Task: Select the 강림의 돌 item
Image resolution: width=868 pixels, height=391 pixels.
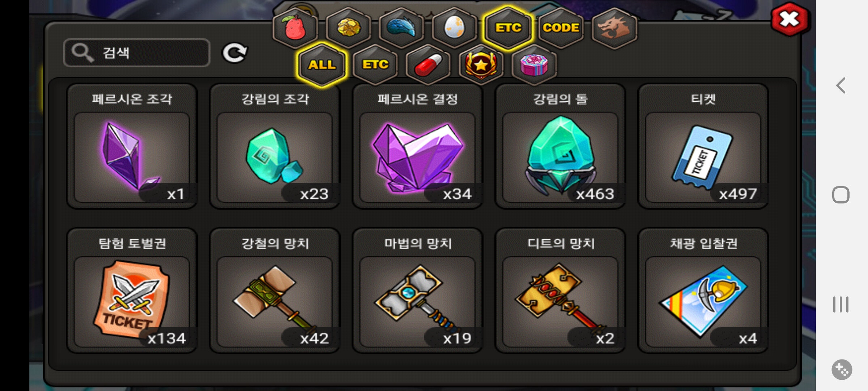Action: [x=560, y=146]
